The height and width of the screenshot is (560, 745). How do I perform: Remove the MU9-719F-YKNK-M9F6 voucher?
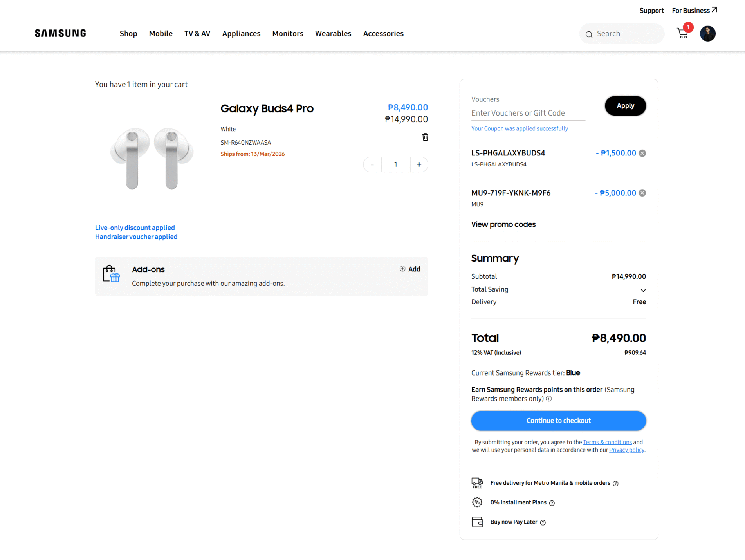(x=642, y=193)
